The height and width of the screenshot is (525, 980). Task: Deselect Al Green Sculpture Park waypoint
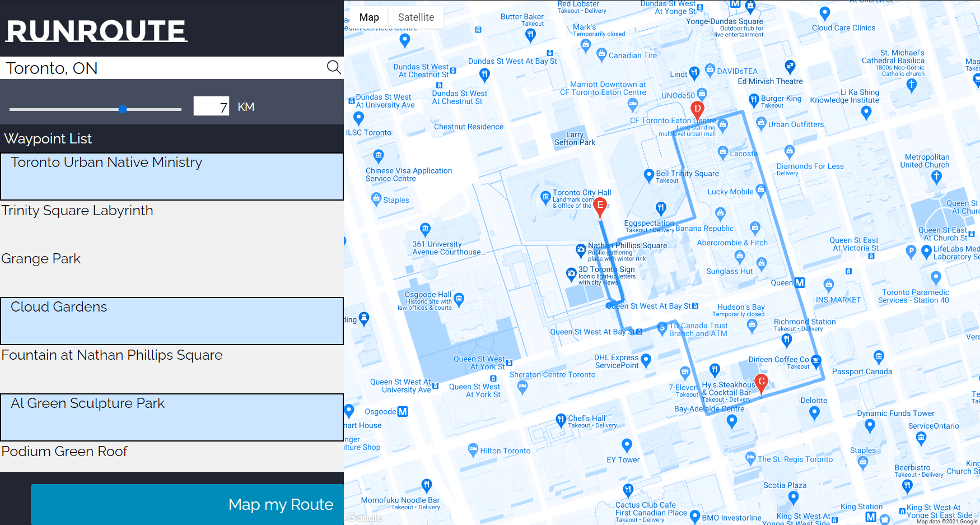[x=172, y=417]
